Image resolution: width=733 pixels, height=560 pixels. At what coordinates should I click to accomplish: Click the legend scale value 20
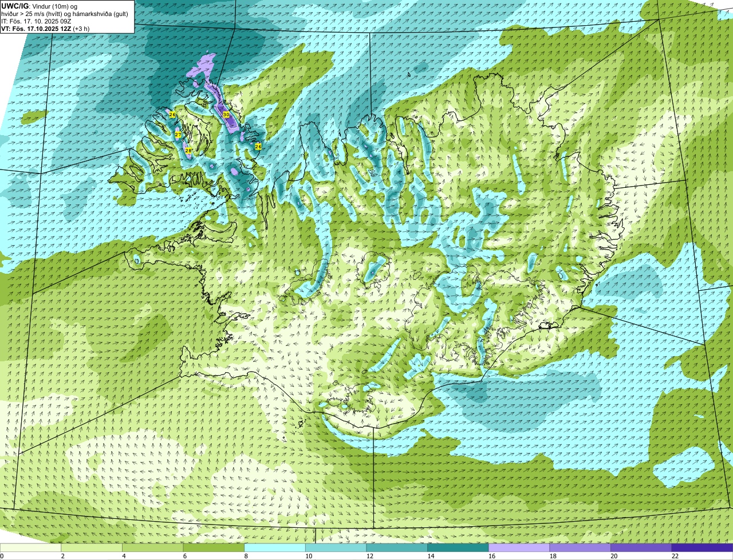point(614,556)
